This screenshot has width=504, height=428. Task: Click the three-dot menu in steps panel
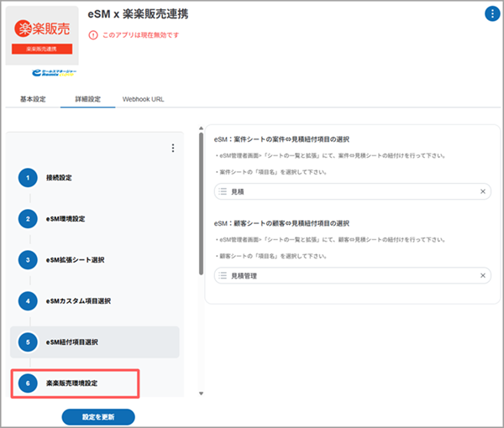(x=172, y=149)
